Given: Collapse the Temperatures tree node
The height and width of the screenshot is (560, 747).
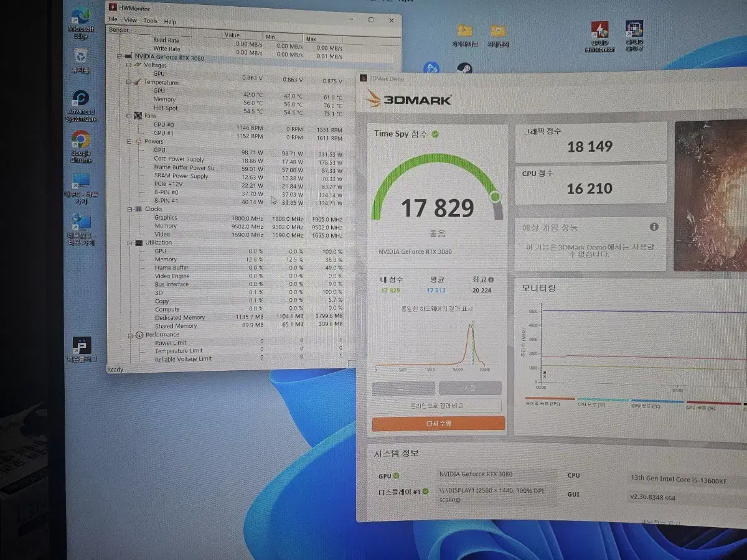Looking at the screenshot, I should pos(129,82).
